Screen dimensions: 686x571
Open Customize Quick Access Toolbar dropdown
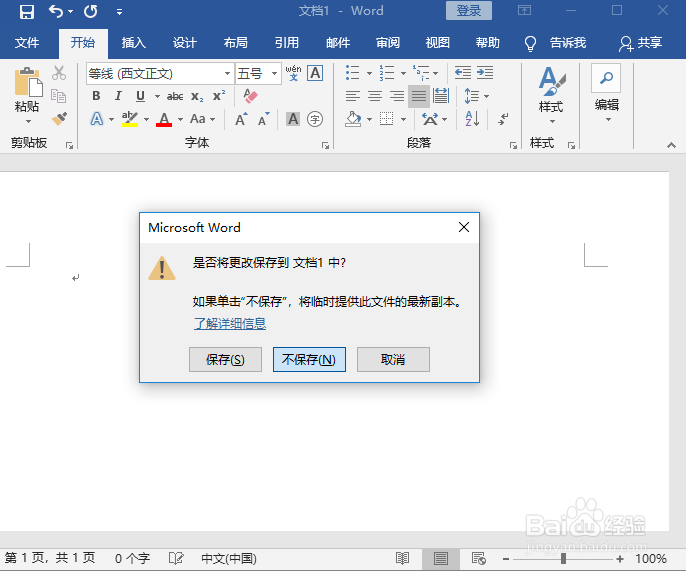click(x=119, y=12)
